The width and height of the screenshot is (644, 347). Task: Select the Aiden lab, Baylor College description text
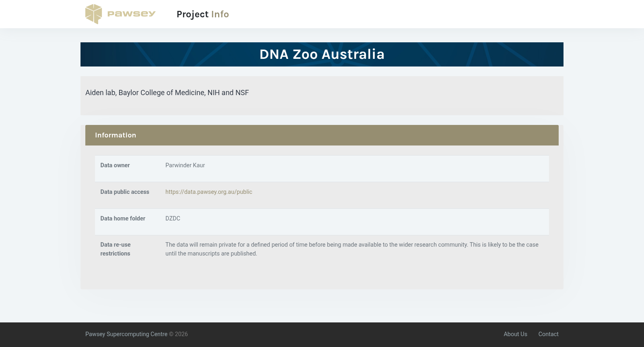[x=167, y=93]
